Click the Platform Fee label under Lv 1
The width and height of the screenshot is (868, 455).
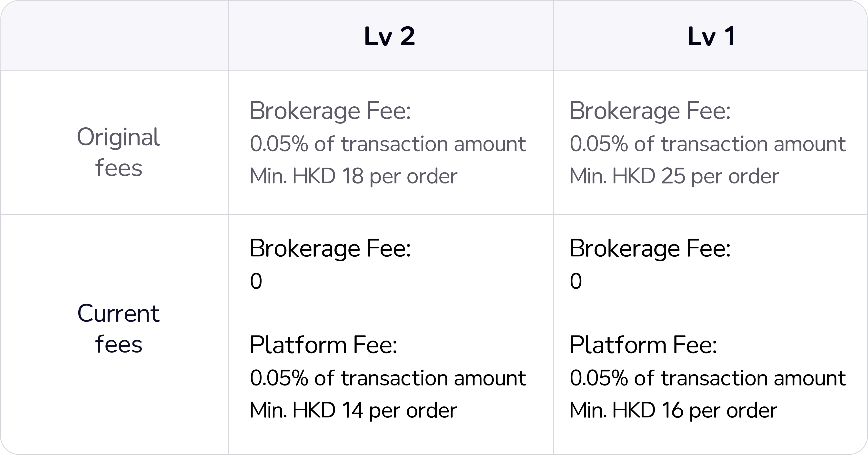pyautogui.click(x=643, y=345)
